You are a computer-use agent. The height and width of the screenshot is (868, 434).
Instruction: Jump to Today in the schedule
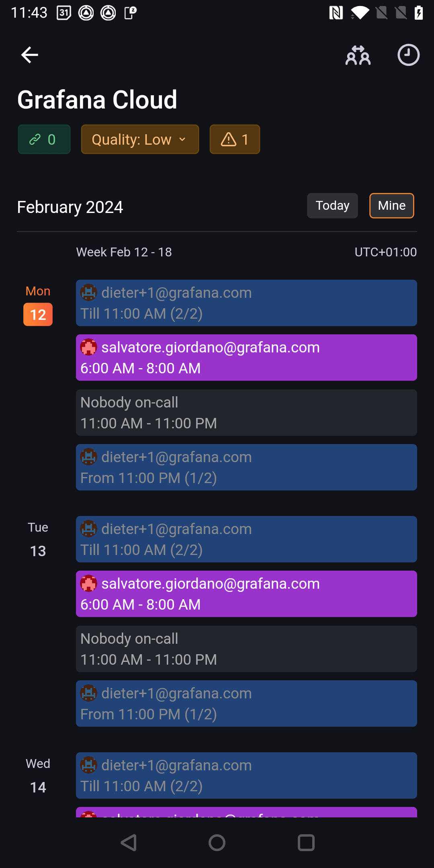(x=332, y=206)
